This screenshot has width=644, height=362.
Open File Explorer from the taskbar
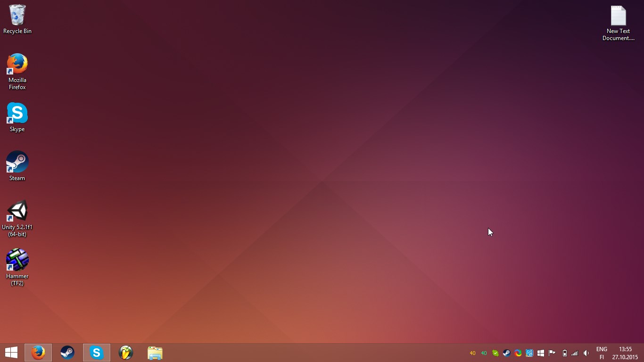tap(155, 353)
